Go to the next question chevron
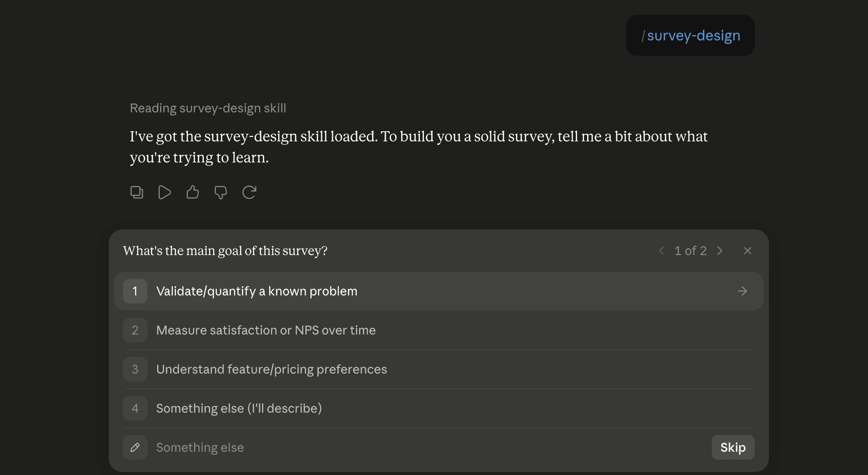868x475 pixels. 720,251
